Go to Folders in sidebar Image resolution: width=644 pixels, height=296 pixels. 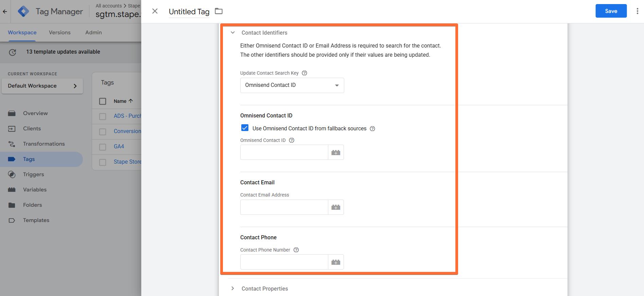pos(33,205)
